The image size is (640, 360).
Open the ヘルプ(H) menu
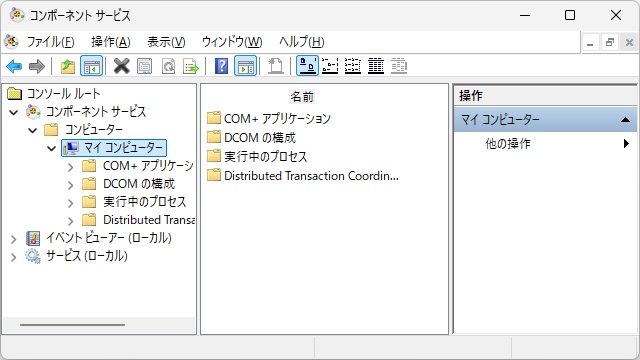[302, 42]
